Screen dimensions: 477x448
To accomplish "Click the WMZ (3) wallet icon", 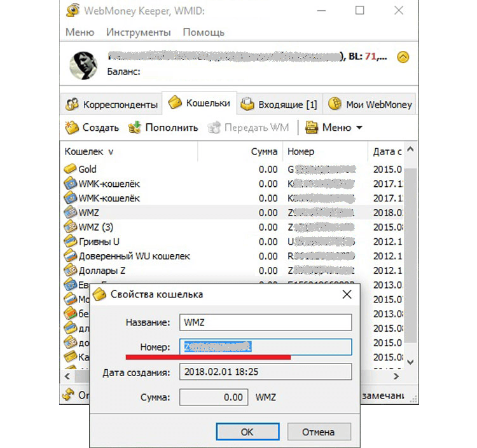I will [x=70, y=227].
